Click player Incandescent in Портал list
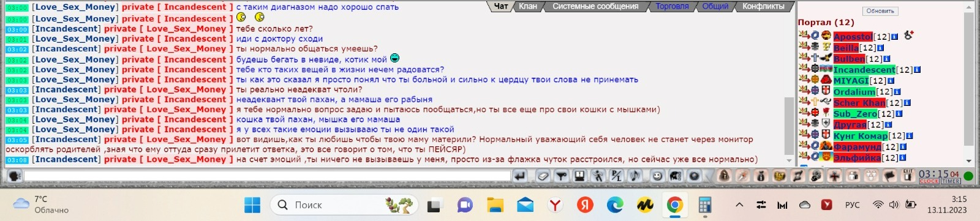The width and height of the screenshot is (980, 221). point(864,70)
